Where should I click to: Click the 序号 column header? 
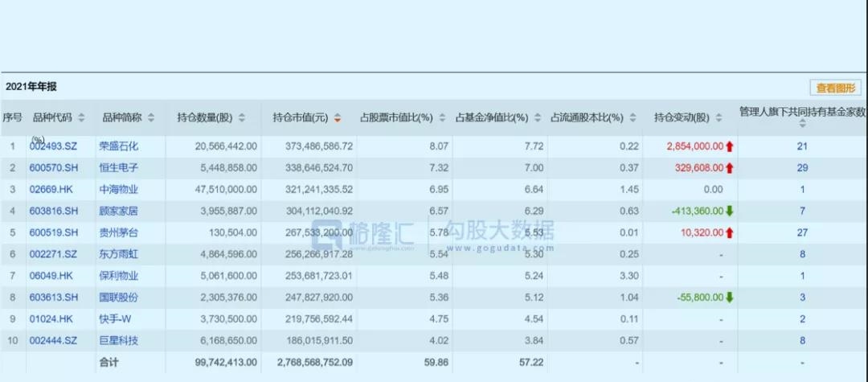[12, 117]
